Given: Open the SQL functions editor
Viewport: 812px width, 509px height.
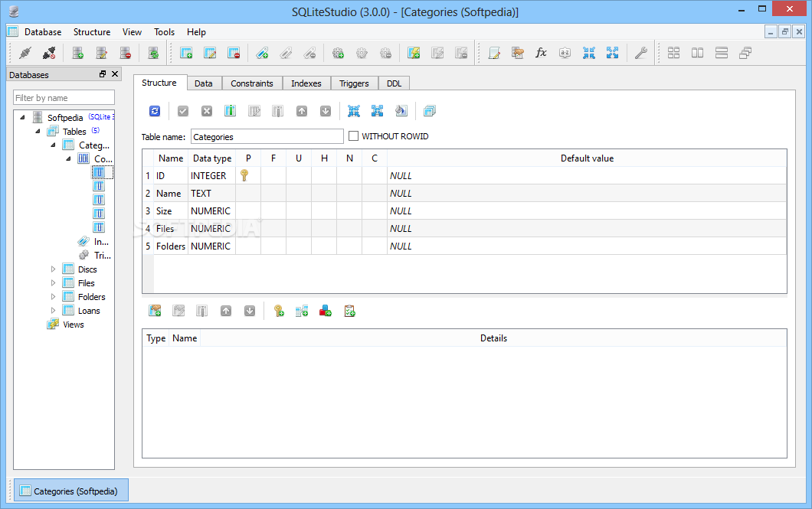Looking at the screenshot, I should click(542, 52).
